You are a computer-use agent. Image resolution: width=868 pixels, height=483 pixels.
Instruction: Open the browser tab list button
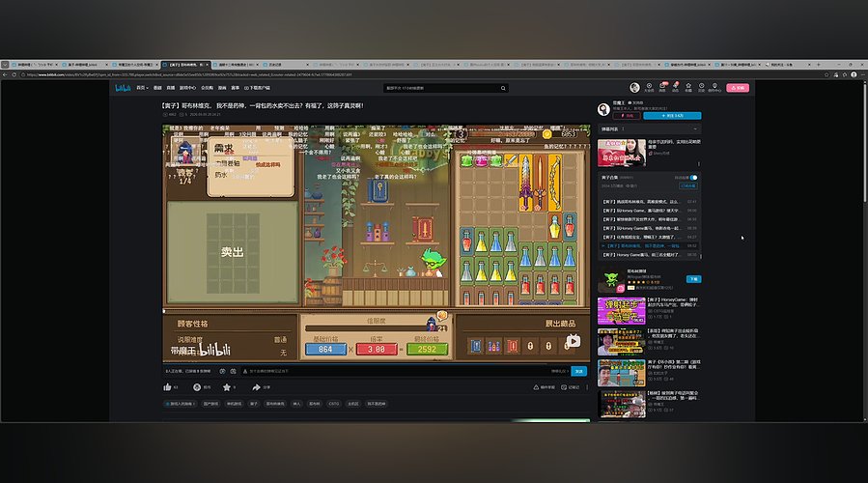point(5,65)
